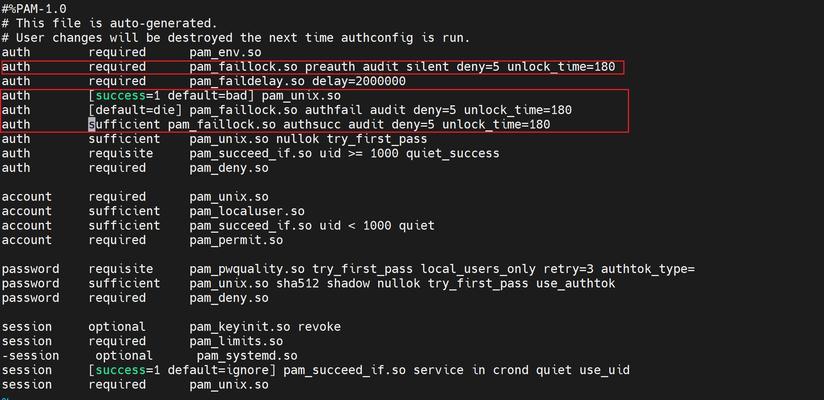Click the '#%PAM-1.0' header line
824x400 pixels.
(34, 9)
